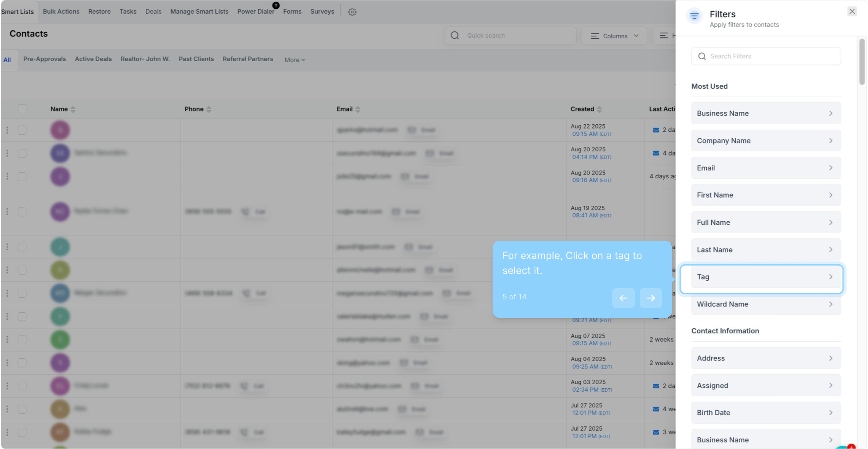Click the help badge on Power Dialer
The image size is (868, 449).
[x=276, y=5]
